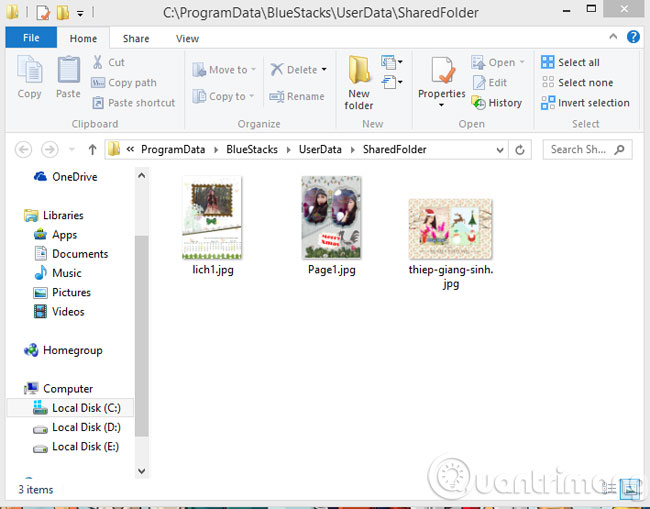Screen dimensions: 650x509
Task: Open the Move to dropdown
Action: [x=224, y=70]
